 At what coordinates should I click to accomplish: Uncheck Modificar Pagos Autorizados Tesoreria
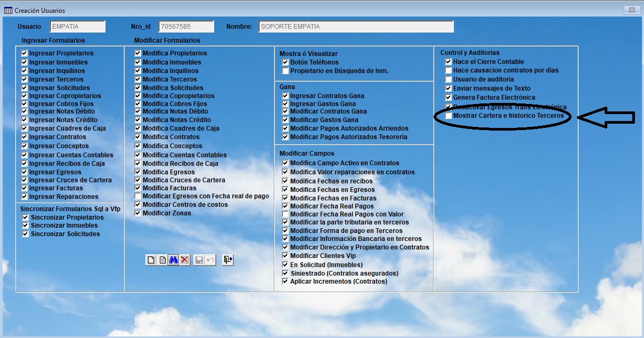tap(286, 137)
